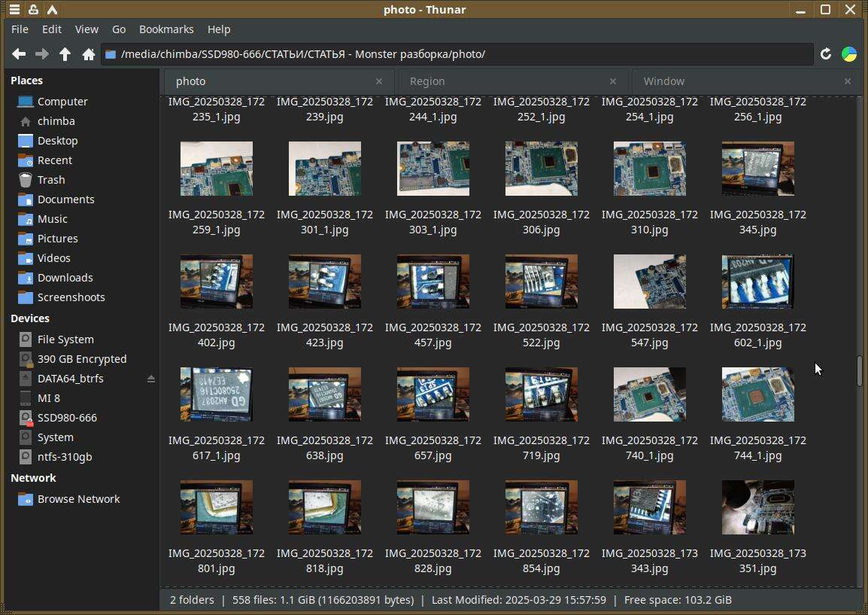This screenshot has width=868, height=615.
Task: Close the Region tab
Action: click(x=612, y=81)
